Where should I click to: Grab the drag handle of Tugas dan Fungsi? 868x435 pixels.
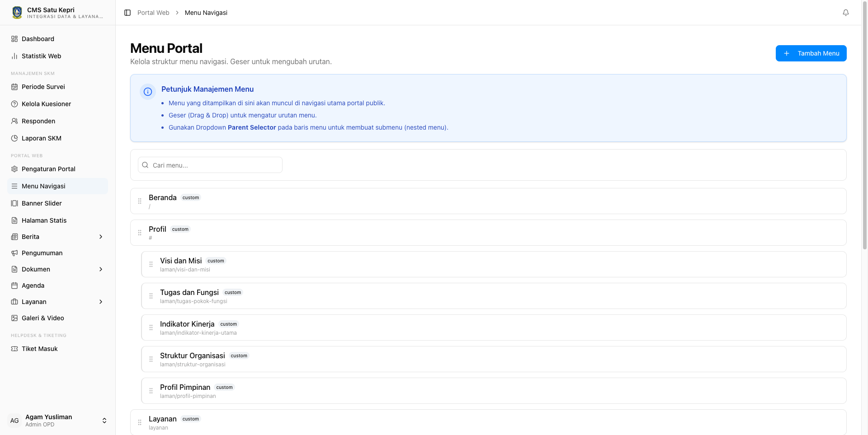click(151, 296)
